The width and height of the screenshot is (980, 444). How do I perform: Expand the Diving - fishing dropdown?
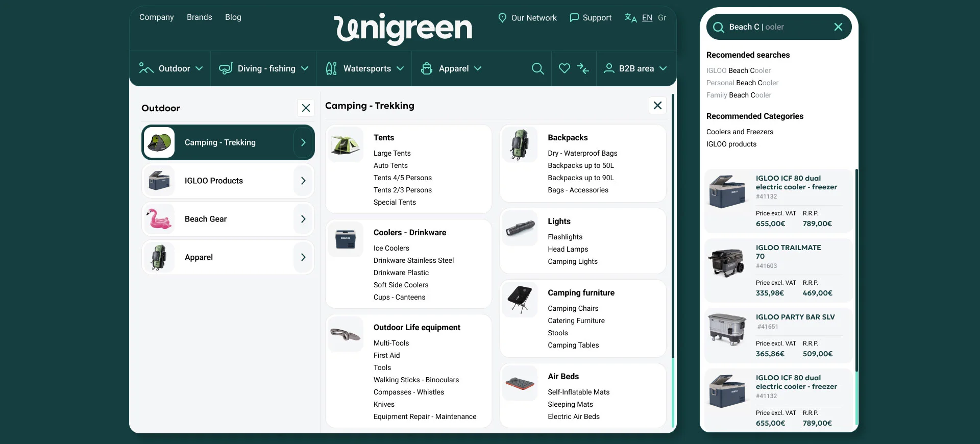click(263, 68)
